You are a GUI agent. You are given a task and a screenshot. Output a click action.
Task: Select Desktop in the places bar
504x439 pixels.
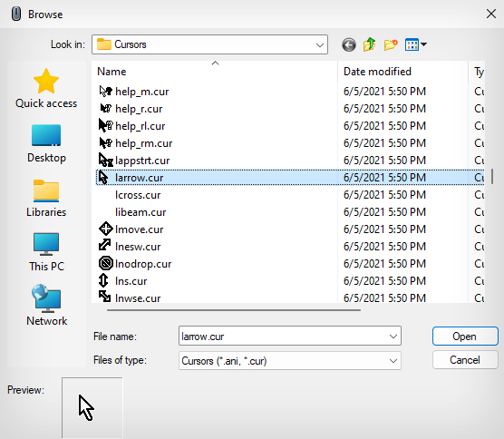[x=46, y=143]
